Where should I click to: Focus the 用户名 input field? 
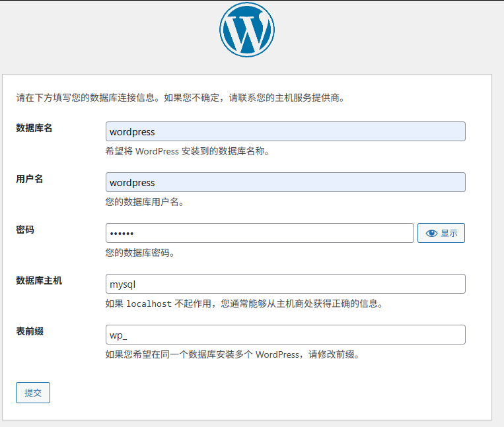[x=285, y=182]
